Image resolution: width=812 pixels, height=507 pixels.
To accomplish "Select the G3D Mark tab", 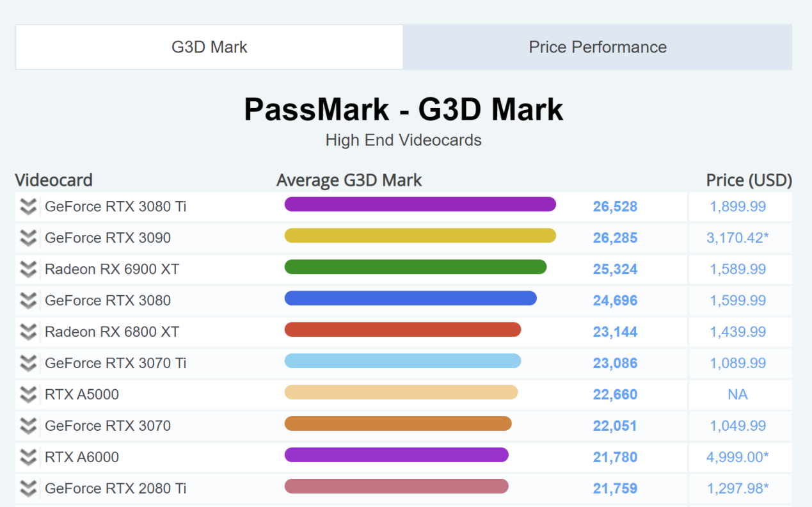I will tap(209, 47).
